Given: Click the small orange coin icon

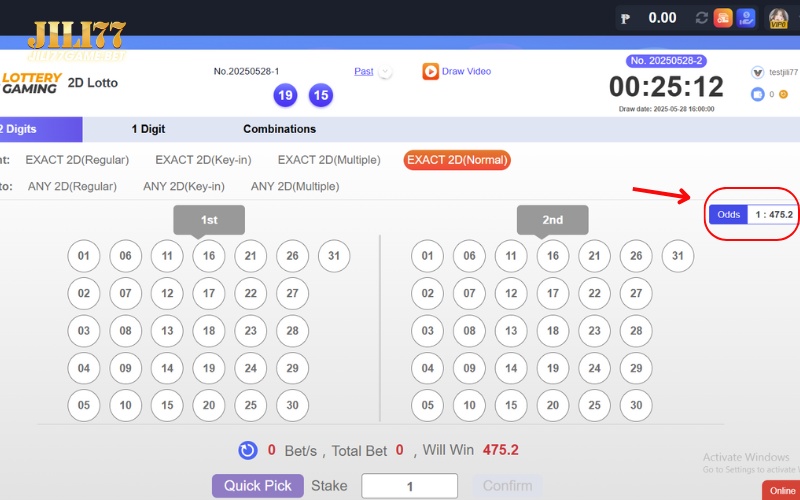Looking at the screenshot, I should tap(784, 94).
